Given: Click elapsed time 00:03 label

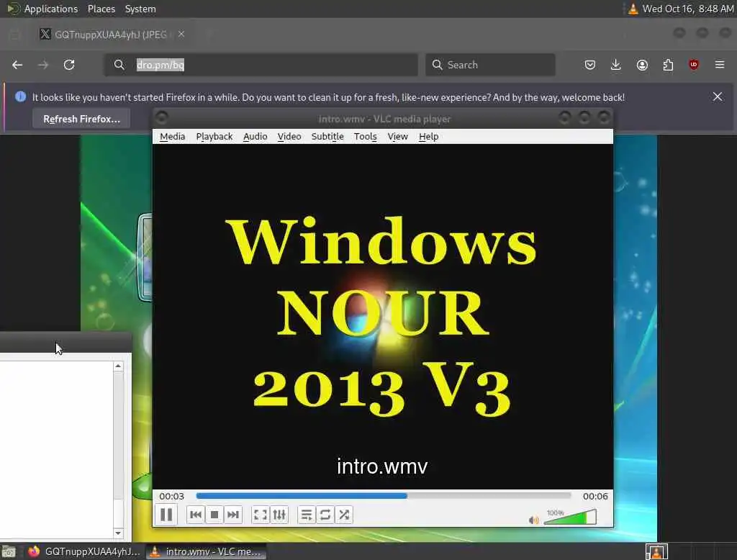Looking at the screenshot, I should click(171, 496).
